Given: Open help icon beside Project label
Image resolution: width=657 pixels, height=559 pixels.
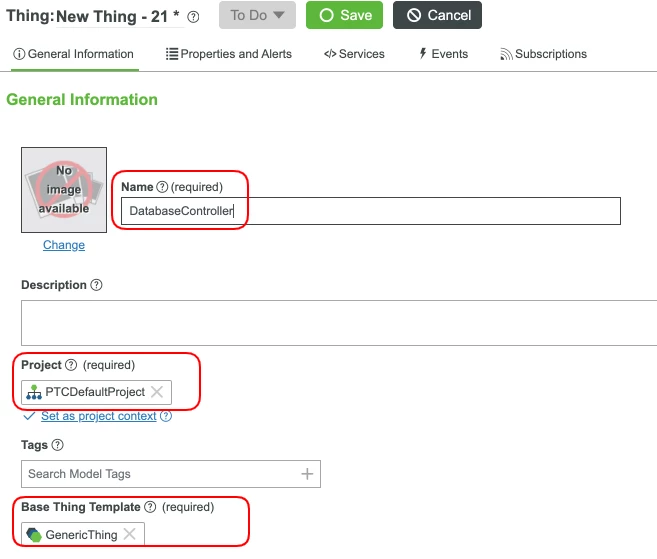Looking at the screenshot, I should 71,365.
